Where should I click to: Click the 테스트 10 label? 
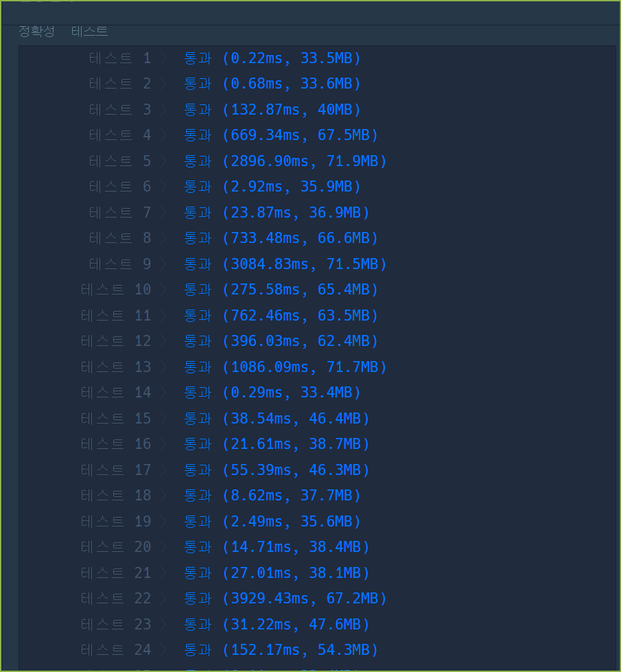[116, 290]
